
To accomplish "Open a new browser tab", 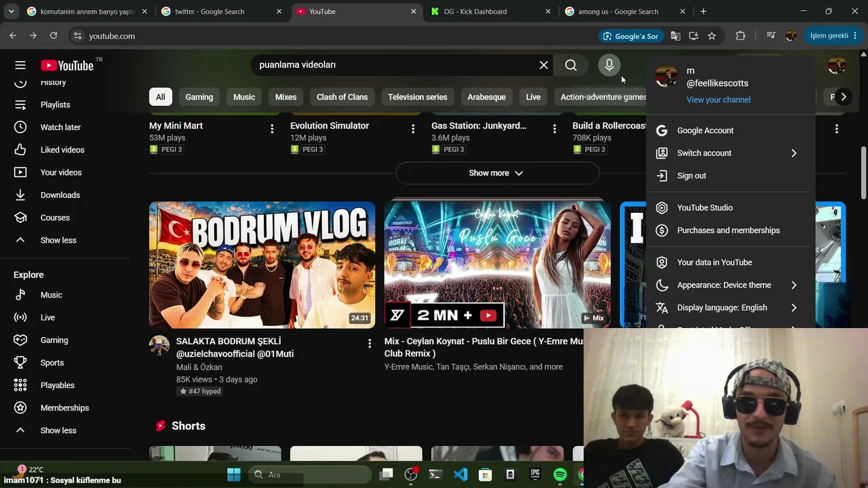I will point(703,12).
